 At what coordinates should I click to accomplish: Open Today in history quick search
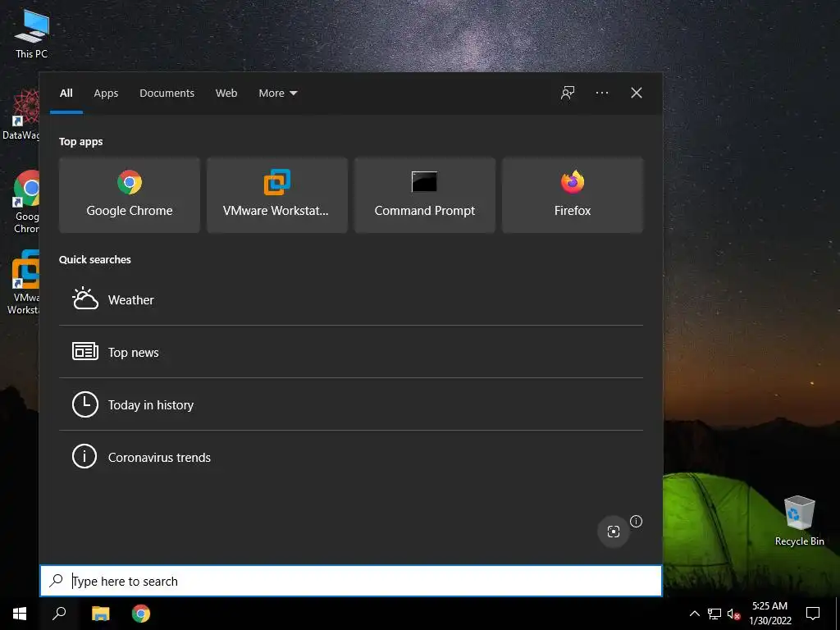click(x=351, y=404)
